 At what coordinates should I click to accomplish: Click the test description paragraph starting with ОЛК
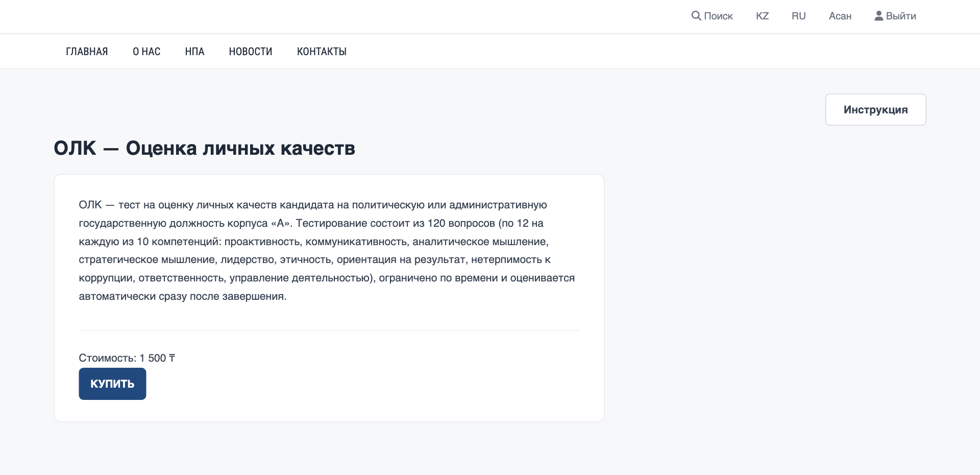click(327, 250)
